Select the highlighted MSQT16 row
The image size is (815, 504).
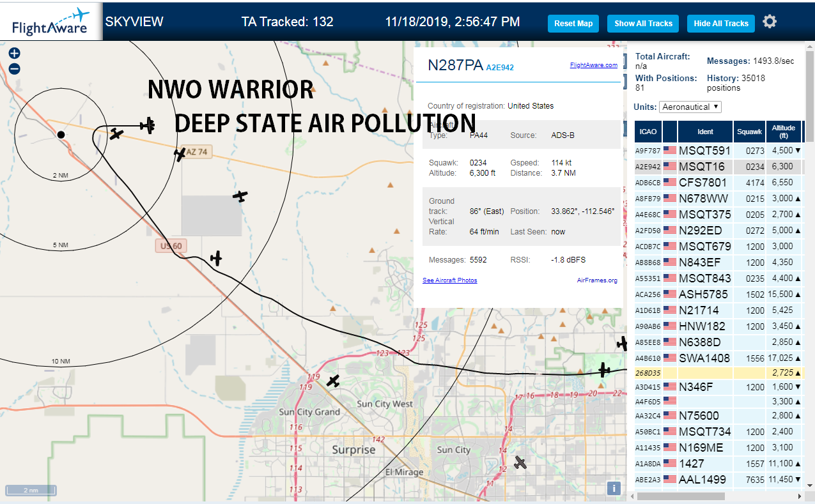(718, 167)
